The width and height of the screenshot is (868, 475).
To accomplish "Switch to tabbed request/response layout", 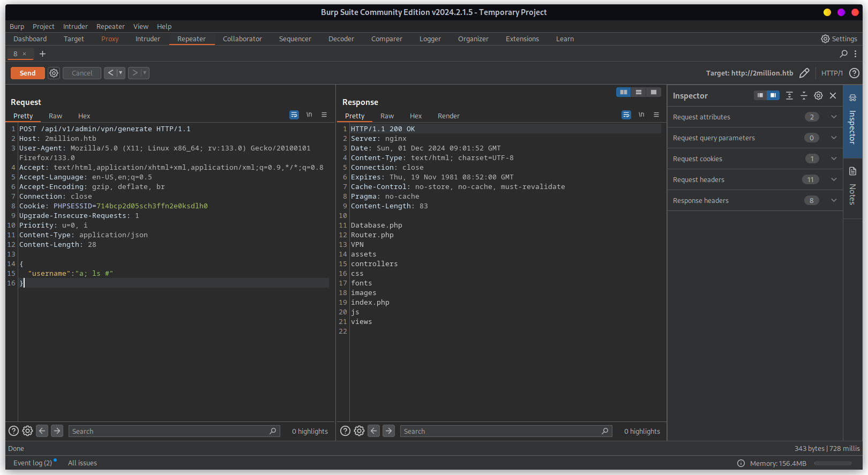I will coord(653,92).
